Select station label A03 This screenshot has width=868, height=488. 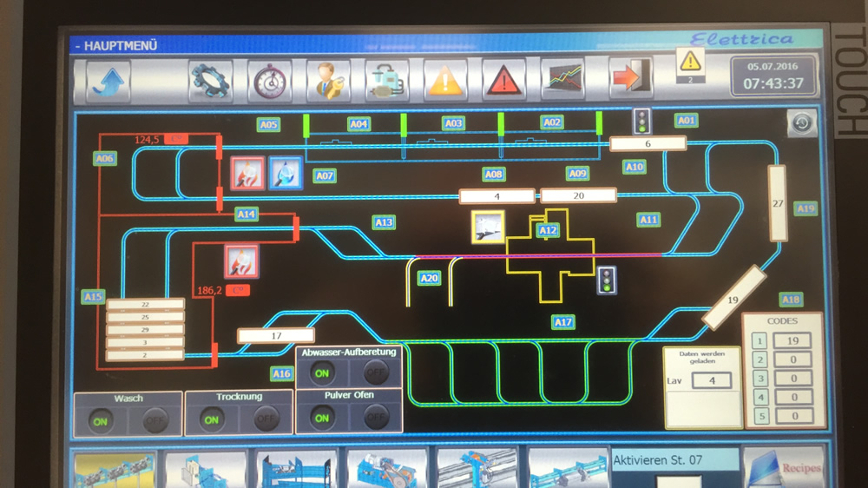point(453,123)
